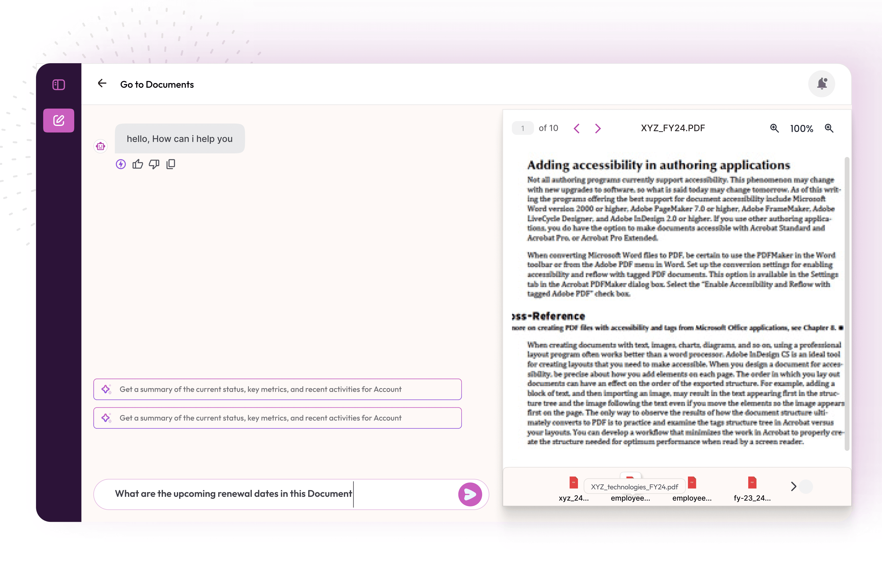Click the lightning bolt icon under message
This screenshot has width=882, height=588.
click(x=121, y=164)
